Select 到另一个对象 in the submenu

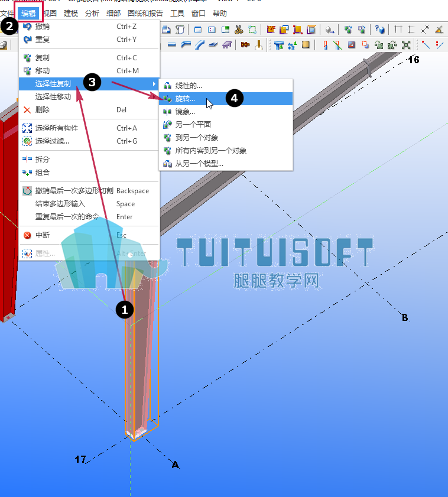(226, 138)
